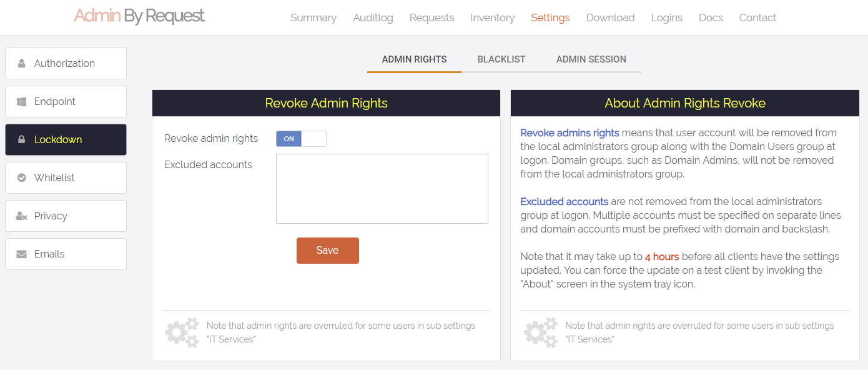The height and width of the screenshot is (370, 868).
Task: Click the Admin By Request logo
Action: tap(139, 16)
